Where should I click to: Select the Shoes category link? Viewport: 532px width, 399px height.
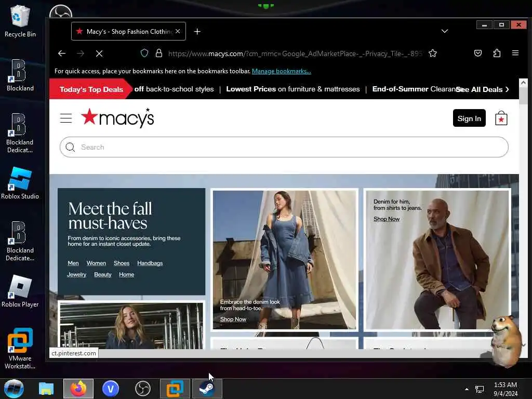click(x=122, y=263)
